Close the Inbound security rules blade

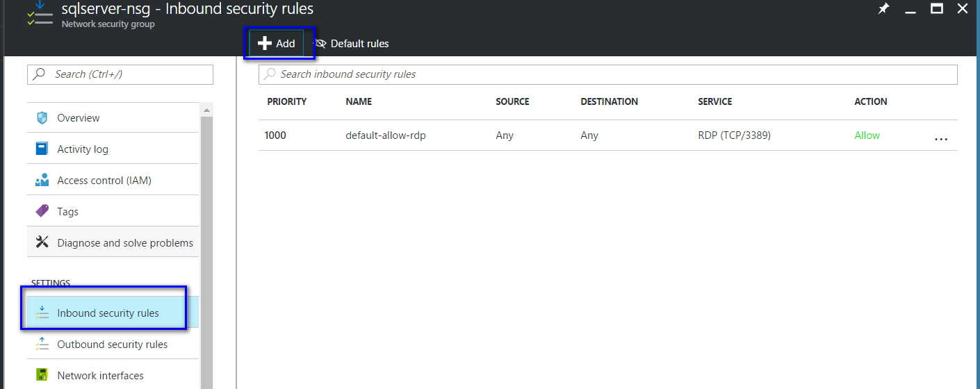962,8
